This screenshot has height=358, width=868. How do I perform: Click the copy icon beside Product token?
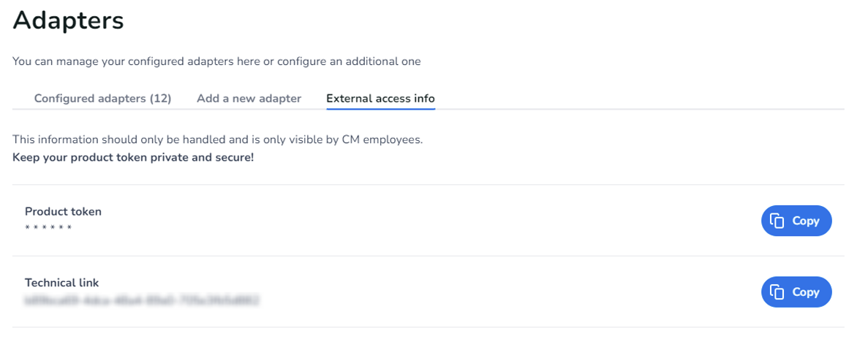pyautogui.click(x=777, y=221)
